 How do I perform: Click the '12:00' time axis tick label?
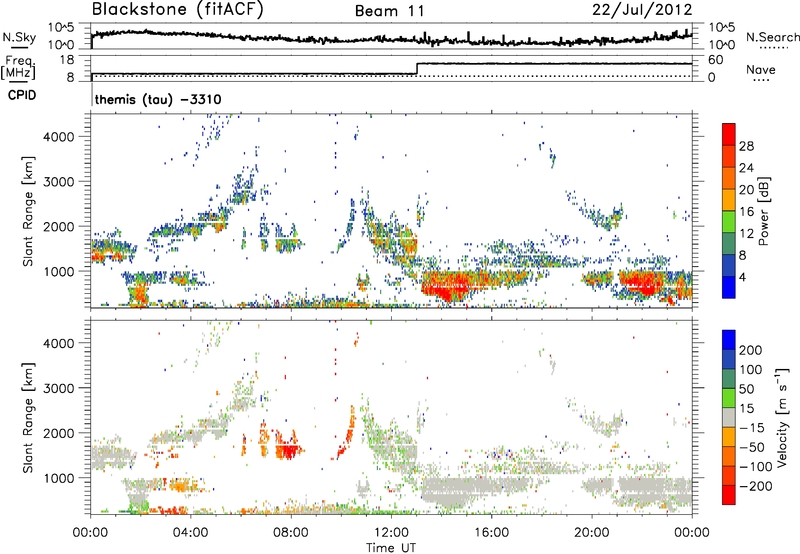tap(391, 533)
